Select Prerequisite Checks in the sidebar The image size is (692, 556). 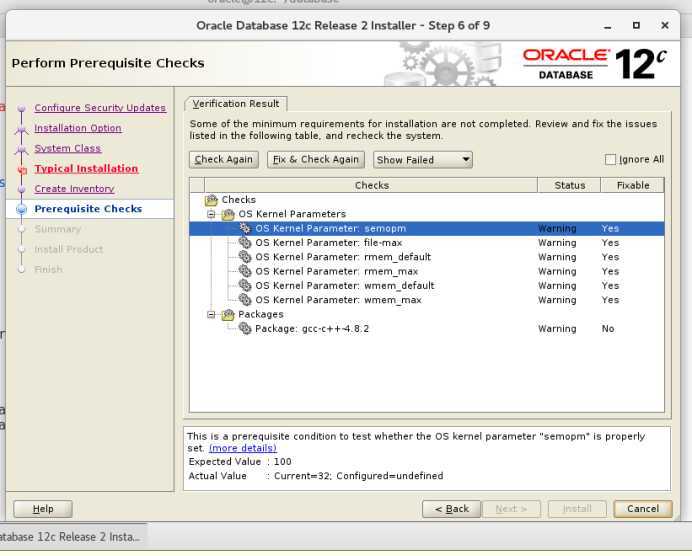tap(88, 209)
